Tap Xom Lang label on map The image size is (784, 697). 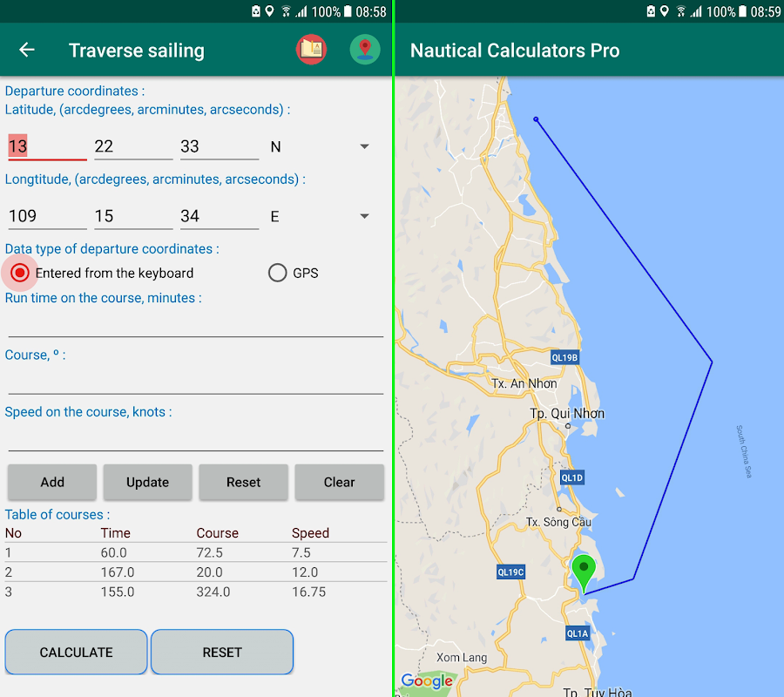click(x=462, y=658)
